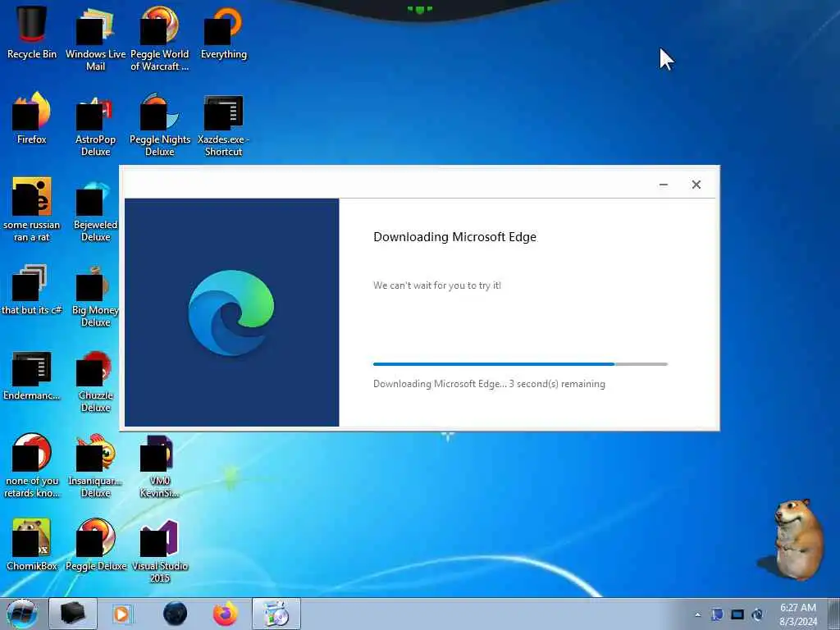
Task: Click the '3 second(s) remaining' status text
Action: (x=557, y=384)
